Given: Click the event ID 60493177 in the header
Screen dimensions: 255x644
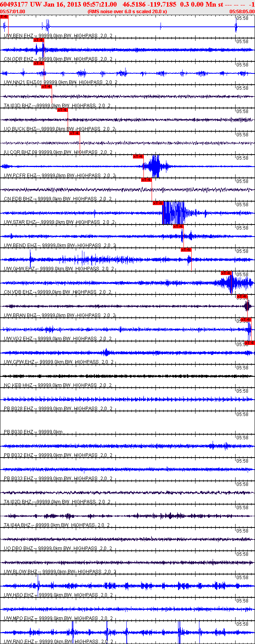Looking at the screenshot, I should click(14, 4).
